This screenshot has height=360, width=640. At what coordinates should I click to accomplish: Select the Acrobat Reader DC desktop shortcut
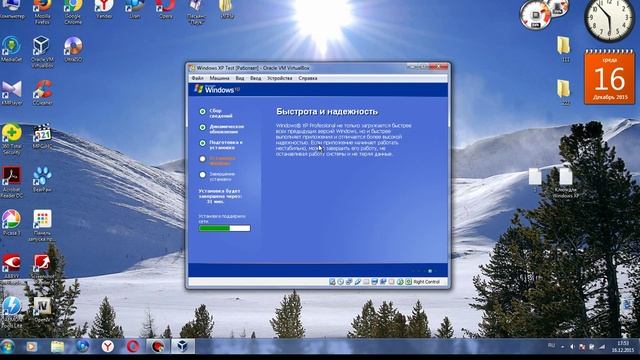pyautogui.click(x=11, y=182)
